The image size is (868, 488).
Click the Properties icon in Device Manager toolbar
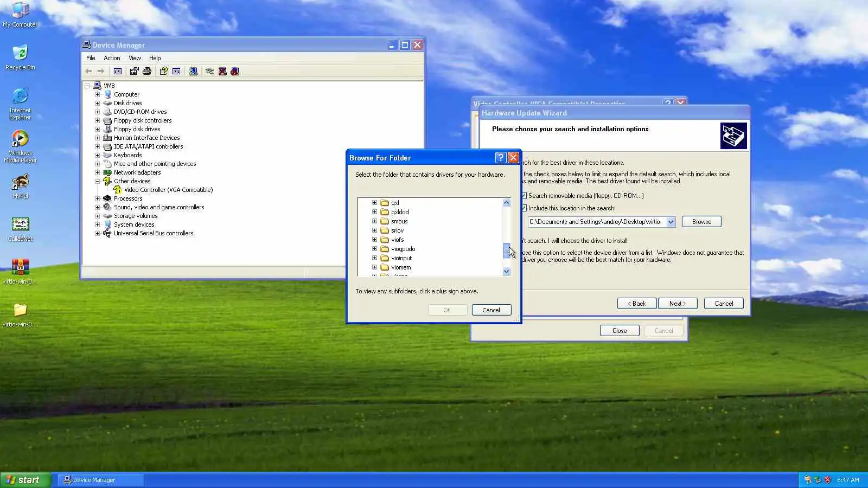[134, 71]
